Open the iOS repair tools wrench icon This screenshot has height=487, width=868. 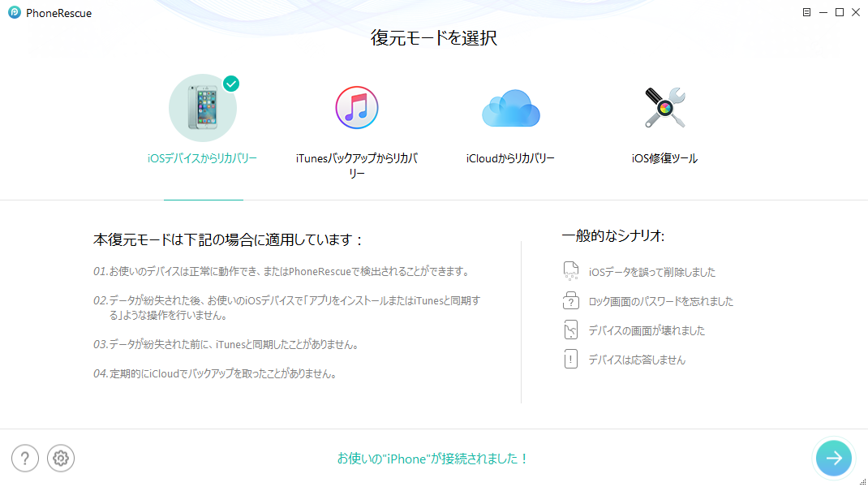point(665,107)
